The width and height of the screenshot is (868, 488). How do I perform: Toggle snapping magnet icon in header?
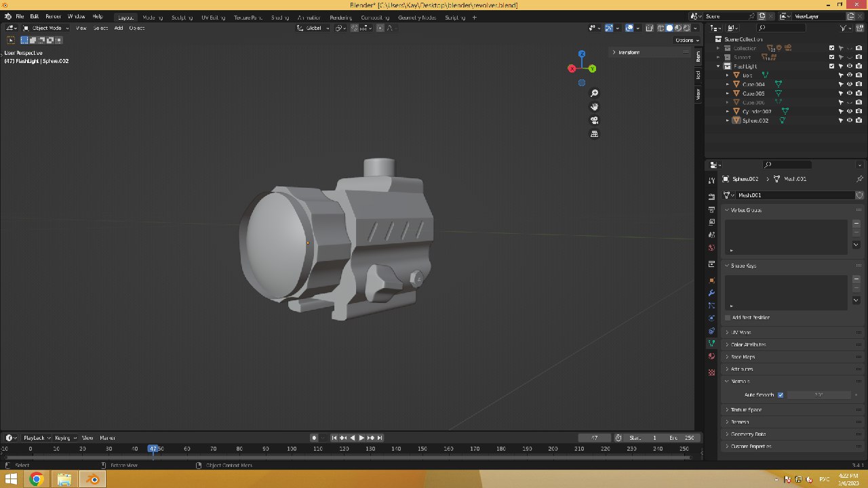(x=356, y=28)
